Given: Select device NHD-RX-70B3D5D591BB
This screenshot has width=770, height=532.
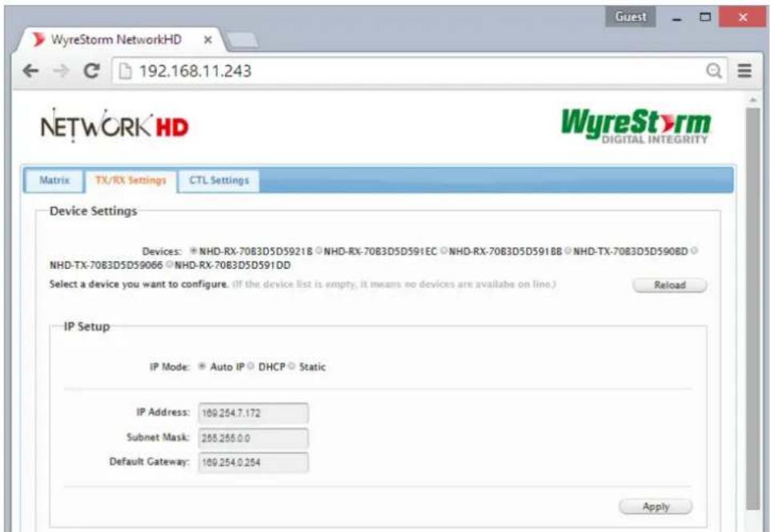Looking at the screenshot, I should [444, 250].
